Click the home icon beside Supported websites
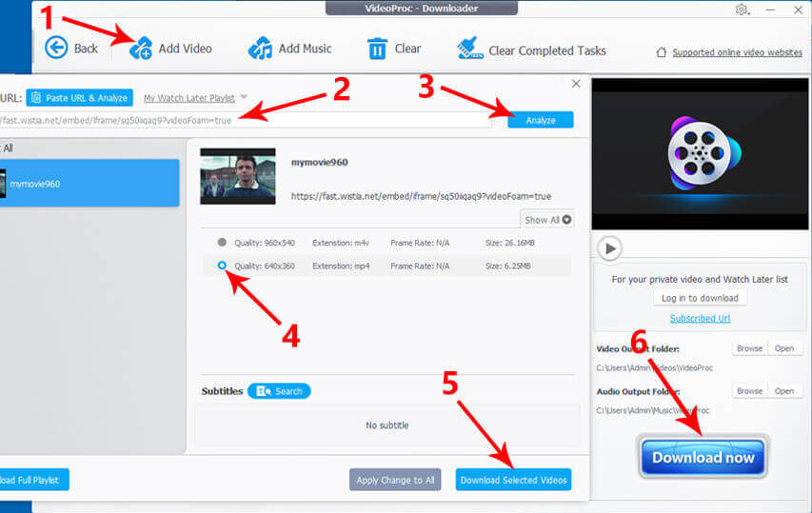Viewport: 812px width, 513px height. (662, 52)
